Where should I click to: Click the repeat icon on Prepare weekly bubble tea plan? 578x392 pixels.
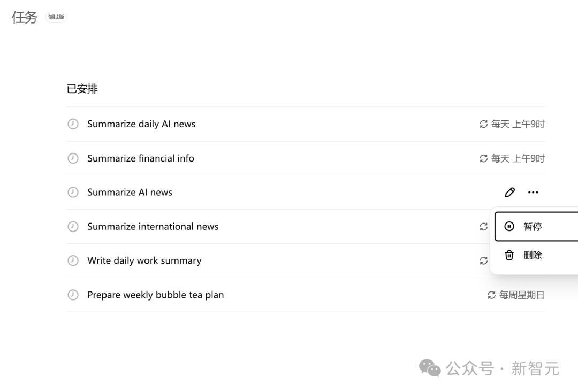[491, 295]
